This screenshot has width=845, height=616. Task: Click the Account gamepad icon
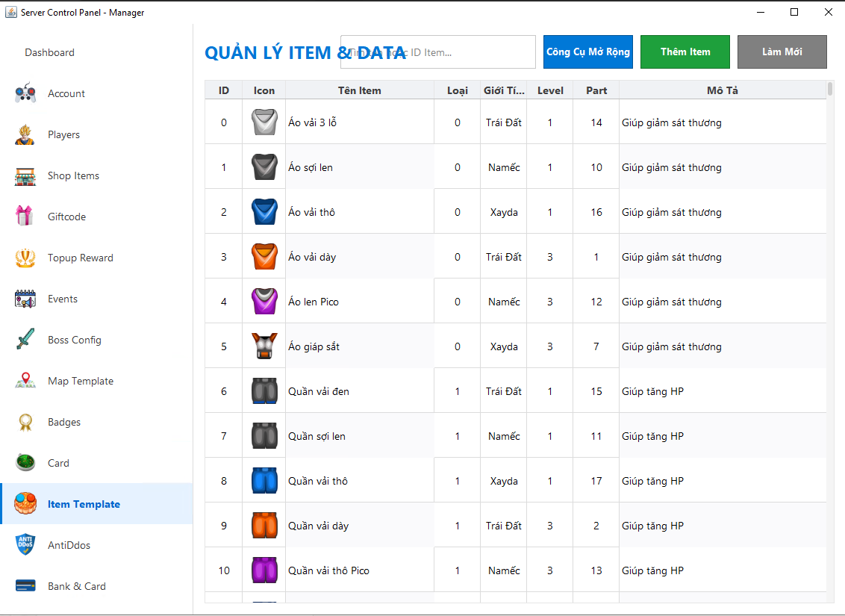[25, 93]
